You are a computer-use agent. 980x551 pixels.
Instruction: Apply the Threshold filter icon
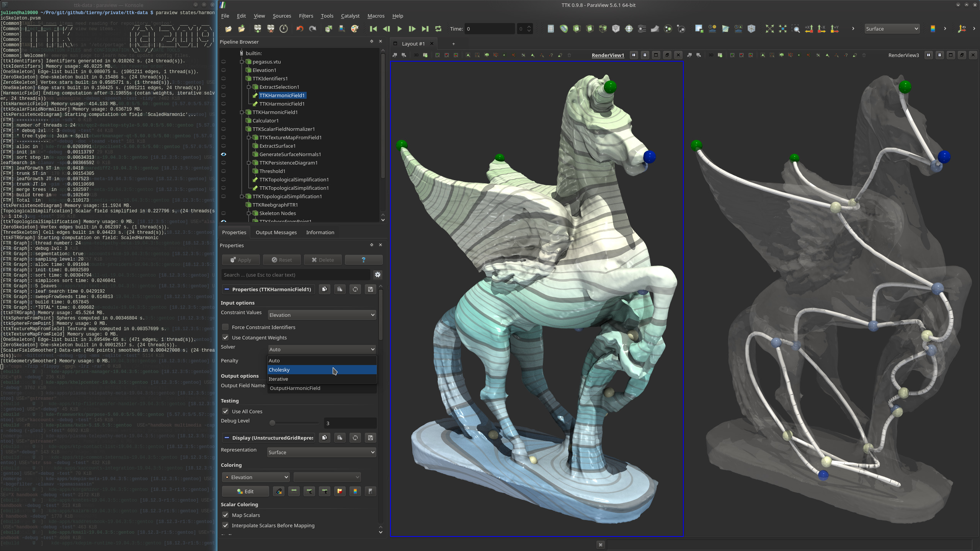click(x=603, y=29)
